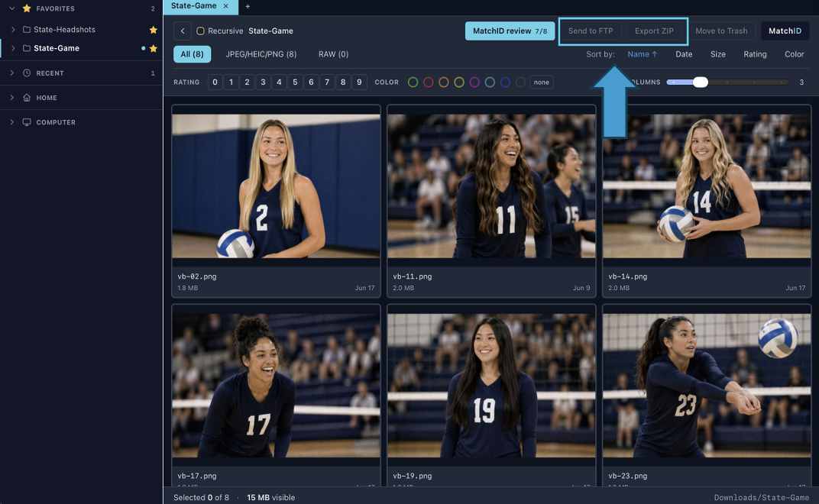Screen dimensions: 819x504
Task: Click the Move to Trash button
Action: pyautogui.click(x=721, y=31)
